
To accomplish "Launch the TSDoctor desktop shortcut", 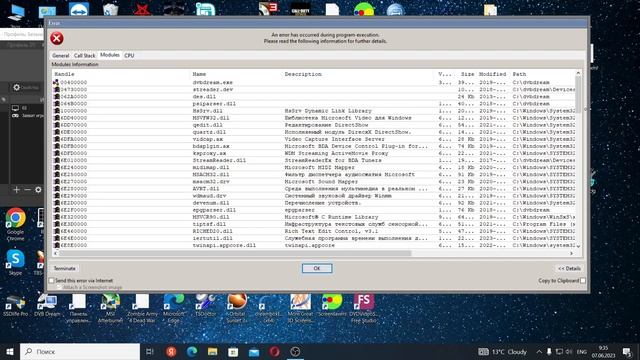I will tap(205, 305).
